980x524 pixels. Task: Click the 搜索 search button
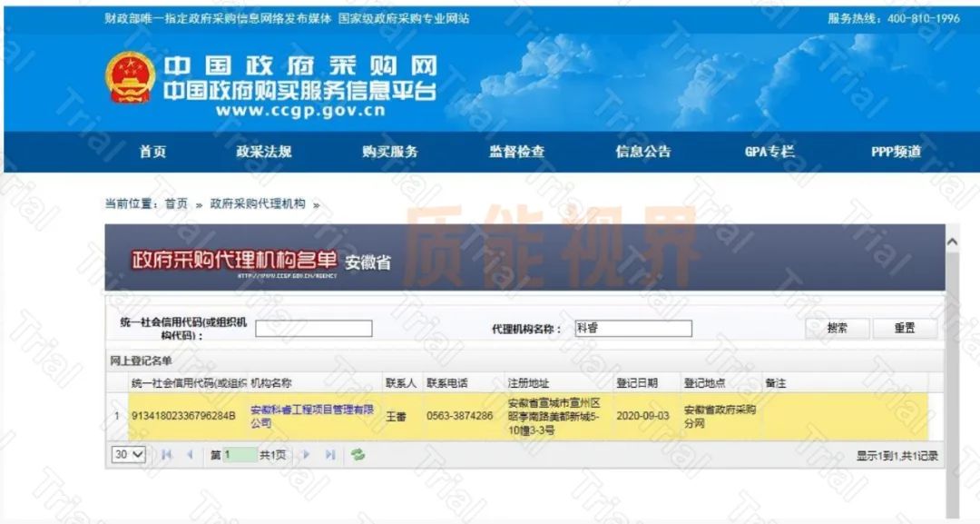point(837,328)
